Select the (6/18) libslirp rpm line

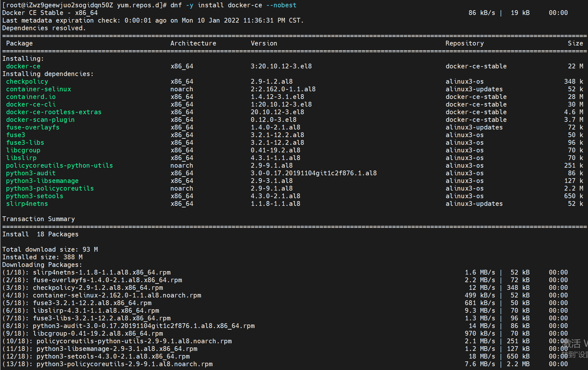285,311
